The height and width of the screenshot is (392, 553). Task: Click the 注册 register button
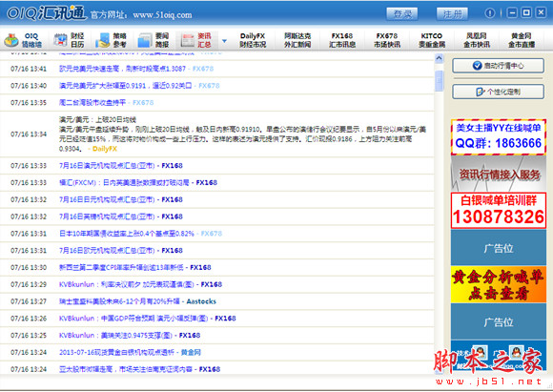(x=452, y=14)
